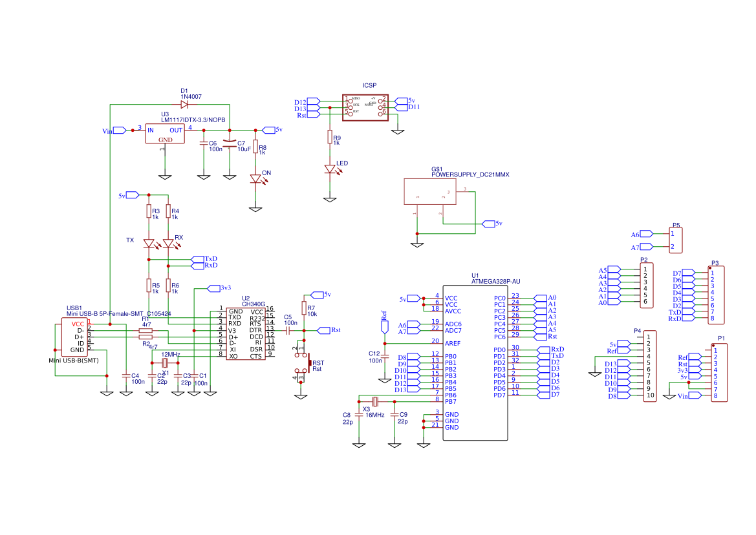This screenshot has height=535, width=756.
Task: Click the C8 22p capacitor
Action: click(x=359, y=415)
